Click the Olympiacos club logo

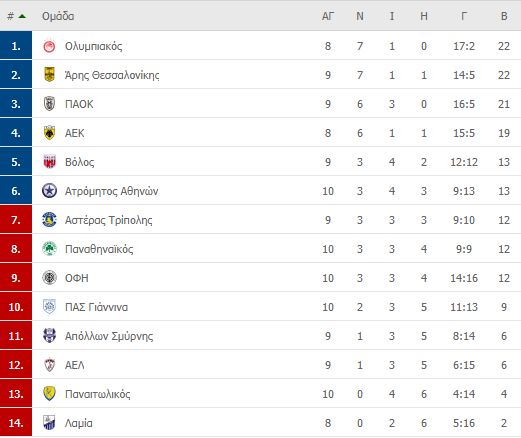tap(49, 46)
